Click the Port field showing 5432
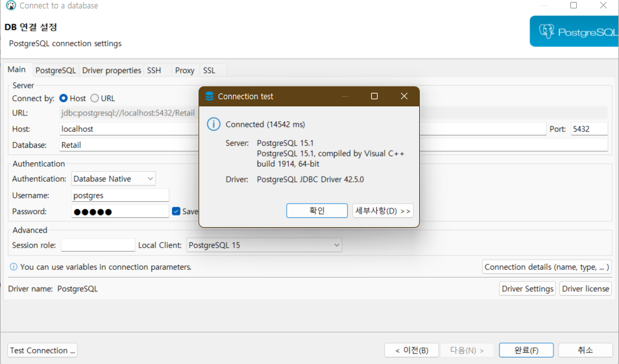The height and width of the screenshot is (364, 619). point(589,128)
